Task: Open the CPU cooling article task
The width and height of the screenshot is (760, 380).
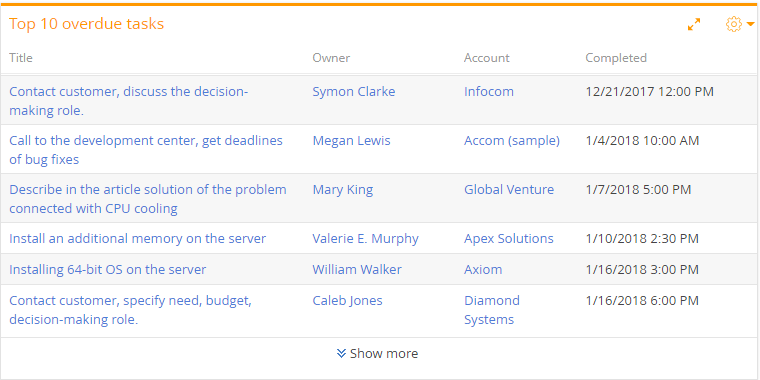Action: 148,199
